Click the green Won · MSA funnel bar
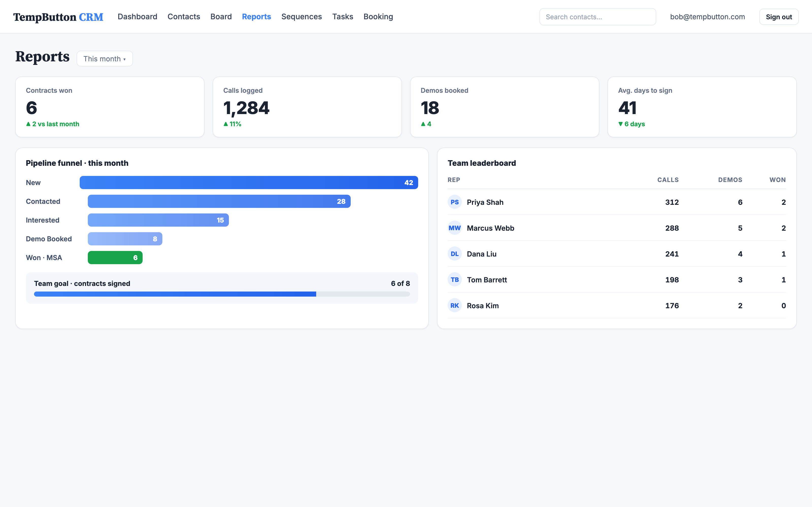 (x=115, y=258)
